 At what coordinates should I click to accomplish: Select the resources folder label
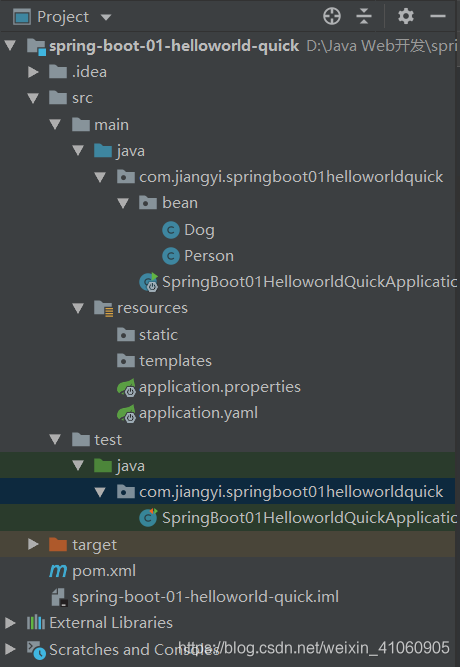tap(152, 308)
